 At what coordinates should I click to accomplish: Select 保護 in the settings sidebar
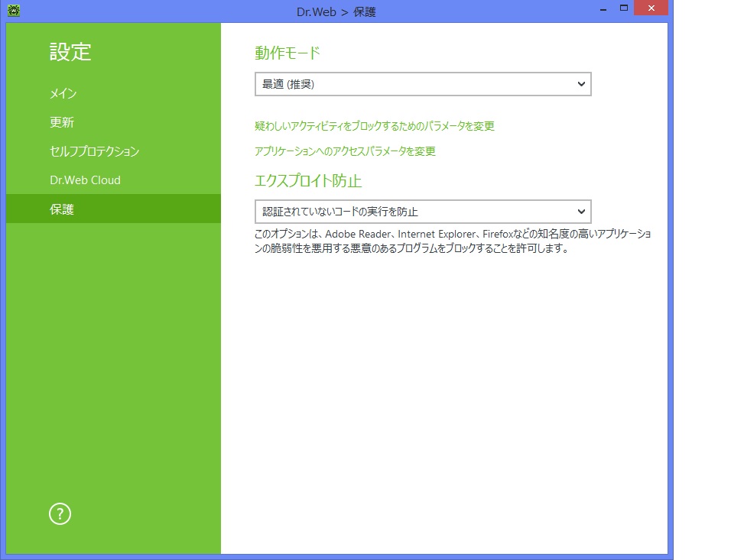[x=113, y=209]
